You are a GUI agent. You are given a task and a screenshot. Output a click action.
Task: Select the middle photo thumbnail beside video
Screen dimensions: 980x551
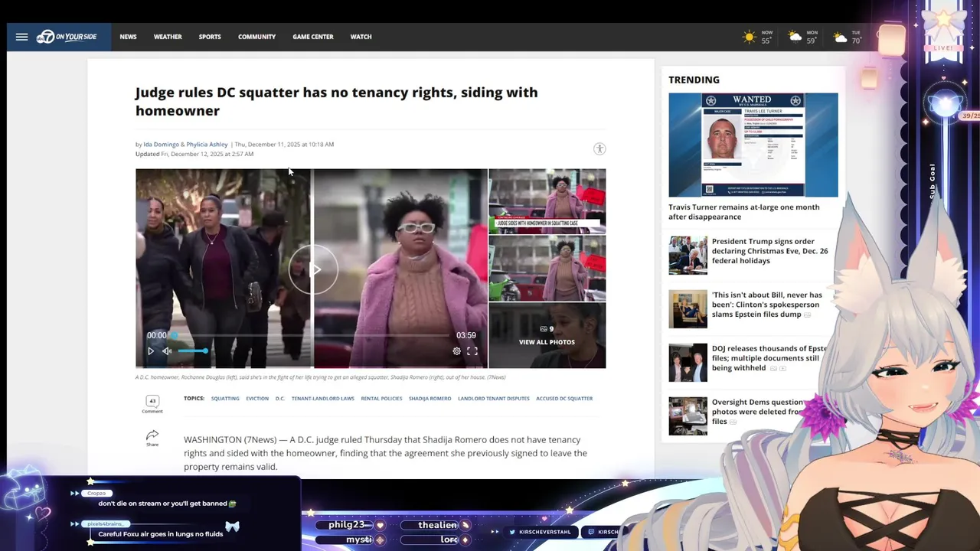pyautogui.click(x=547, y=269)
